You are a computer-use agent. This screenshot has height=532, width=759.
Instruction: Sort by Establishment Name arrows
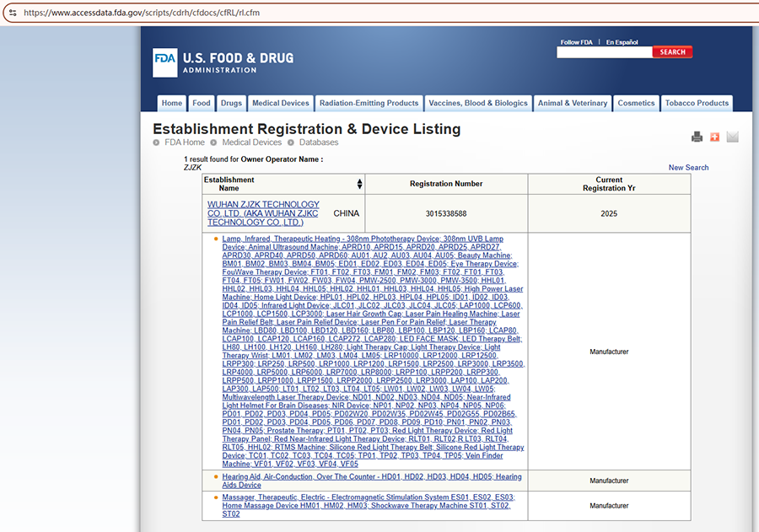[x=360, y=184]
